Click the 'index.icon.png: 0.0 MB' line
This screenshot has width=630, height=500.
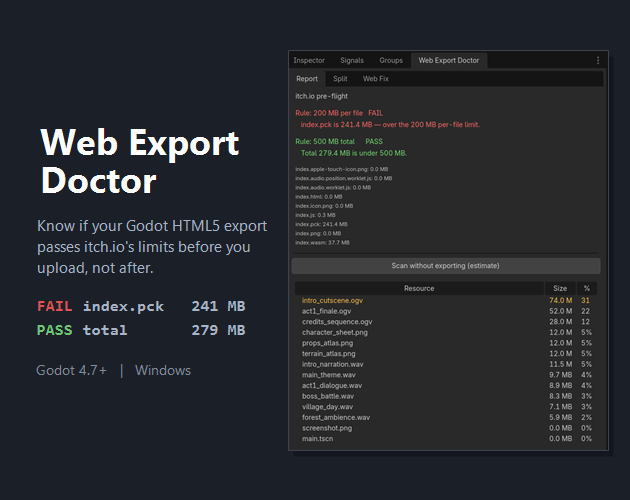[x=324, y=206]
